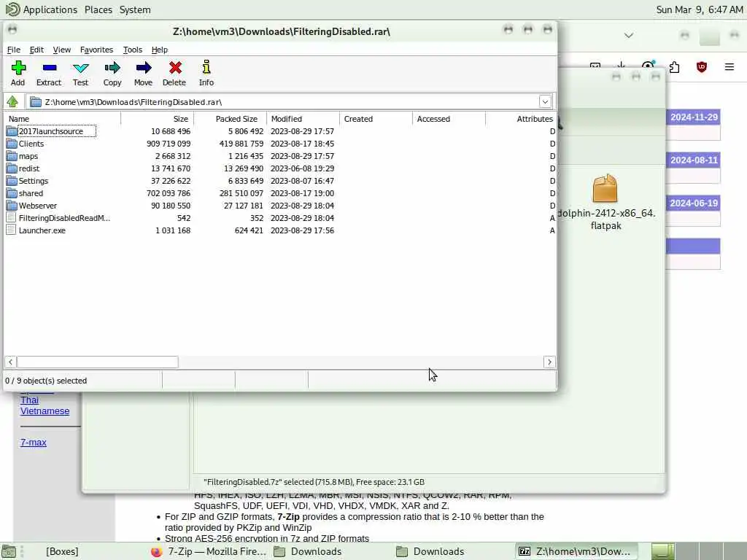This screenshot has height=560, width=747.
Task: Click the Copy toolbar icon
Action: pyautogui.click(x=112, y=68)
